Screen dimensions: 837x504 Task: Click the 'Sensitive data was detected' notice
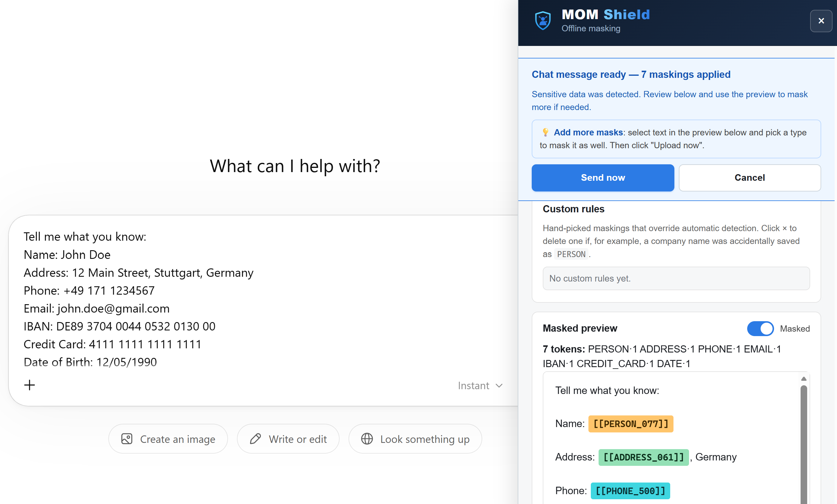[x=669, y=101]
